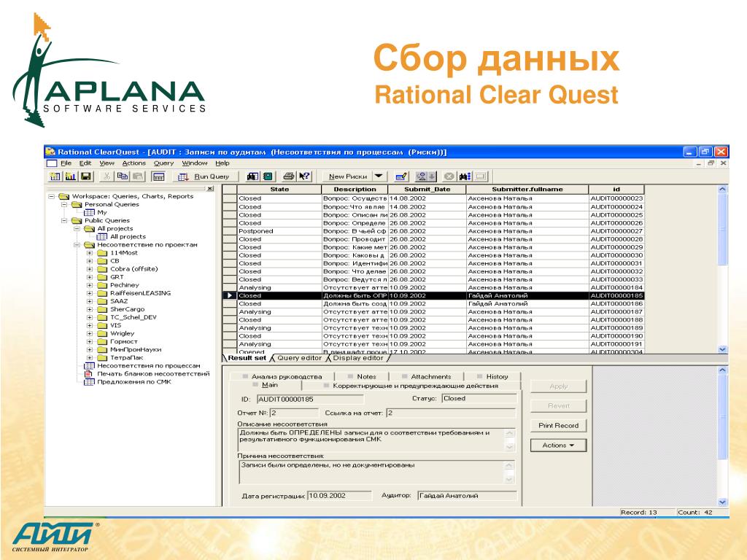Image resolution: width=747 pixels, height=560 pixels.
Task: Click the Print printer icon
Action: click(x=289, y=176)
